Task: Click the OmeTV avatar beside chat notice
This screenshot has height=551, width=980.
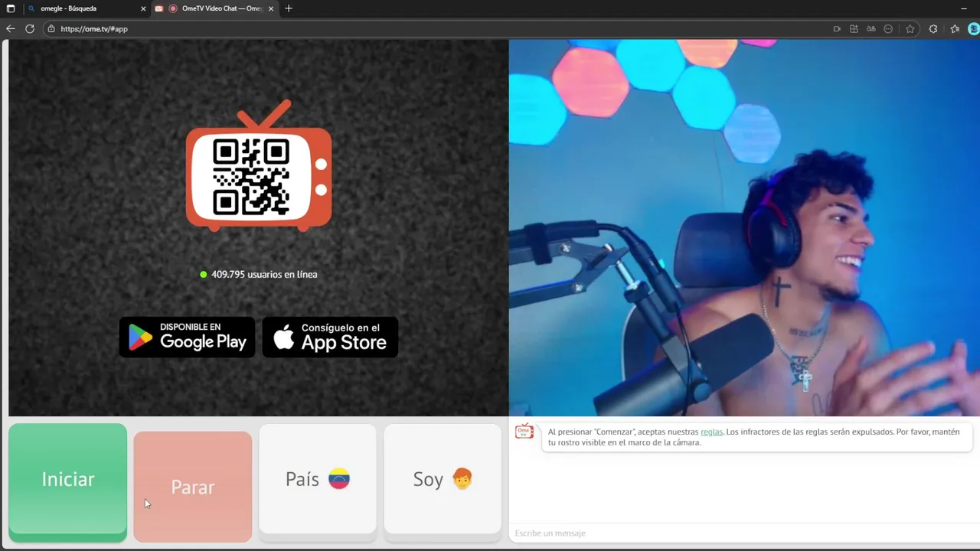Action: (524, 432)
